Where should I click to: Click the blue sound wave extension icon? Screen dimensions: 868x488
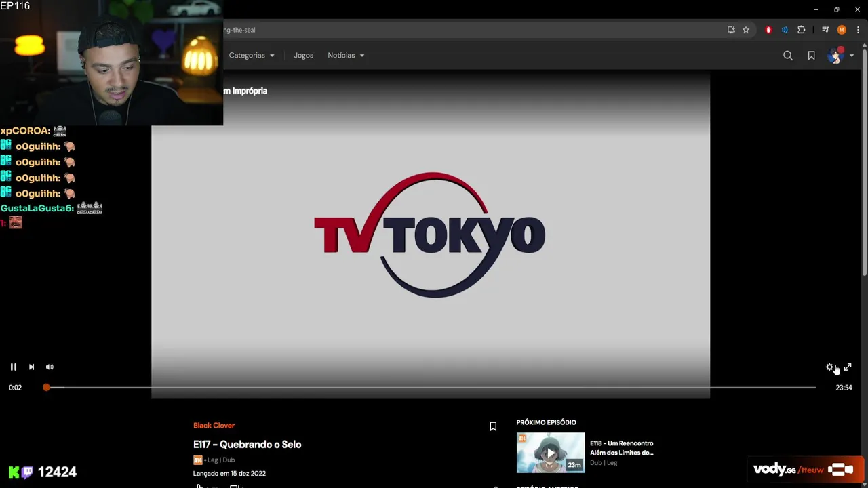pos(785,30)
